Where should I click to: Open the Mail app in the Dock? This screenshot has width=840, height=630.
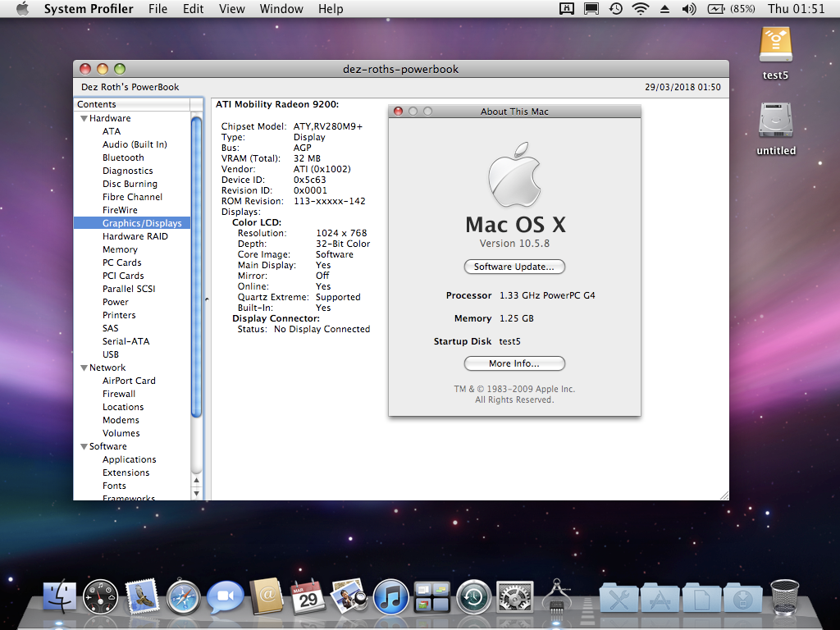(x=141, y=596)
